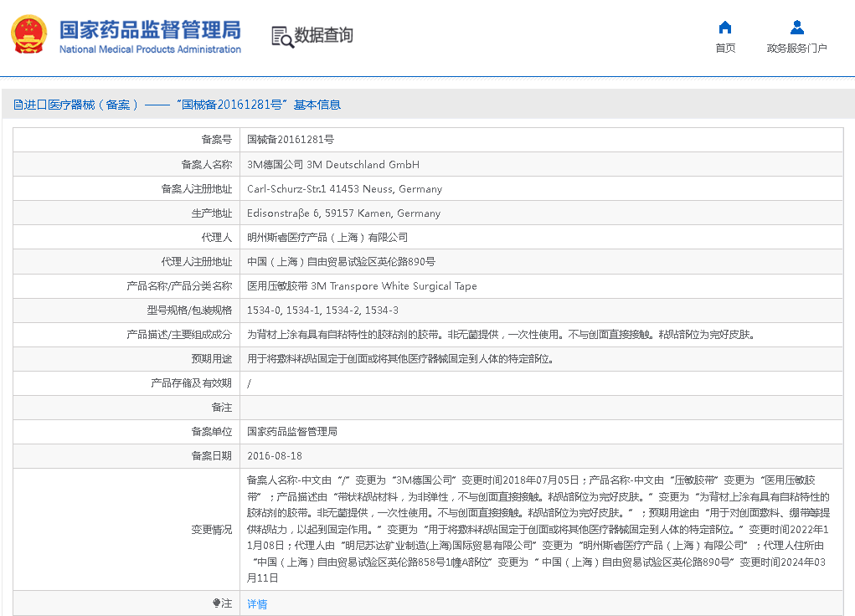This screenshot has height=616, width=855.
Task: Click the Edisonstraße 6 production address cell
Action: pos(343,213)
